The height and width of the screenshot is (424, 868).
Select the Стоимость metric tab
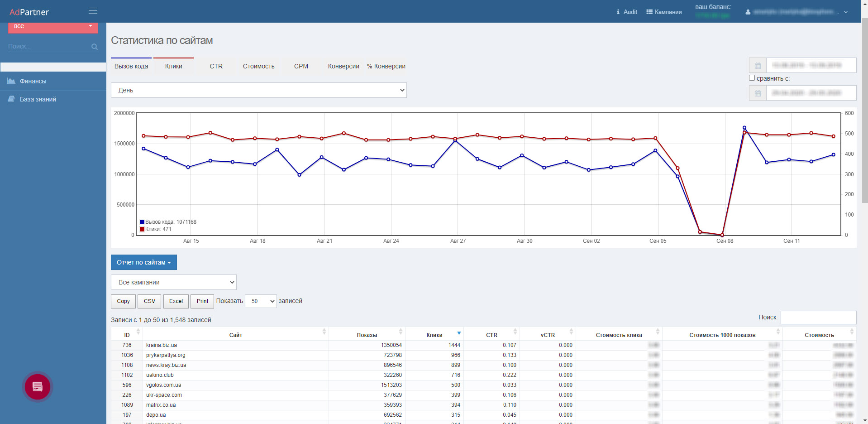click(x=258, y=66)
